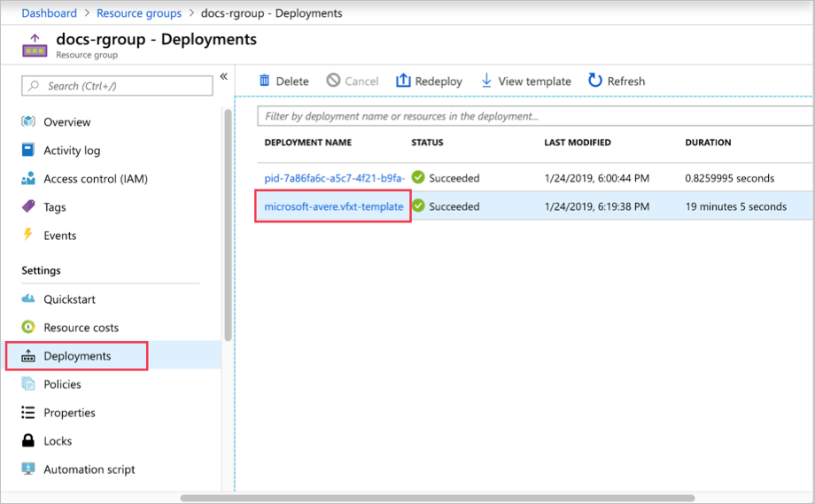Viewport: 815px width, 504px height.
Task: Open pid-7a86fa6c deployment link
Action: (334, 178)
